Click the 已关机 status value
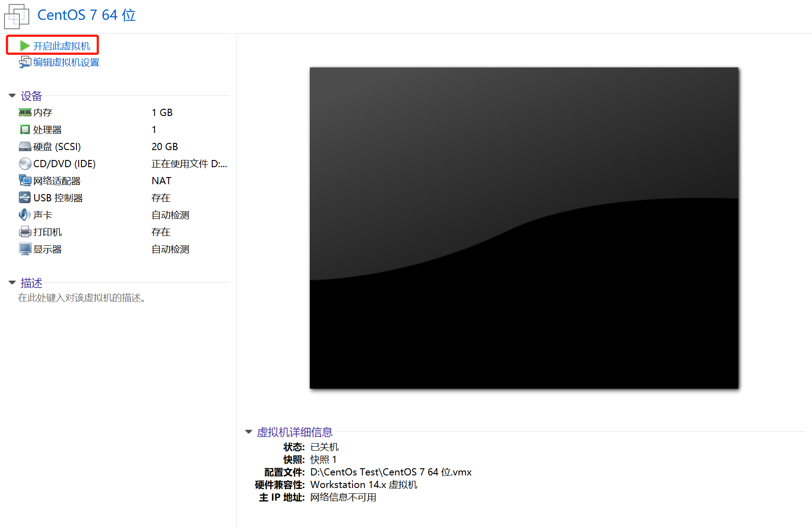 pyautogui.click(x=325, y=447)
